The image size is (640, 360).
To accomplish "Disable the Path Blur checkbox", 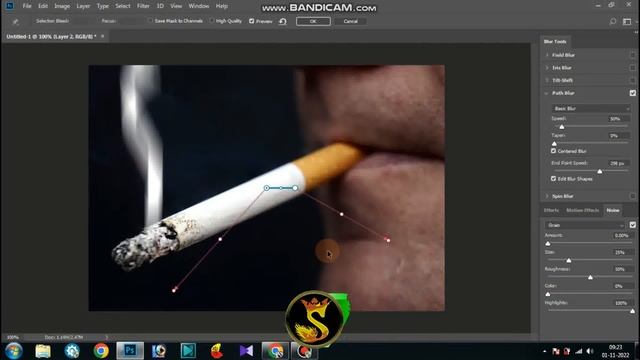I will pos(632,93).
